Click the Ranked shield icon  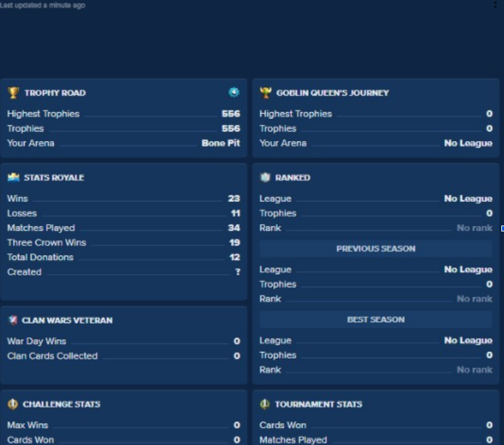pyautogui.click(x=265, y=177)
